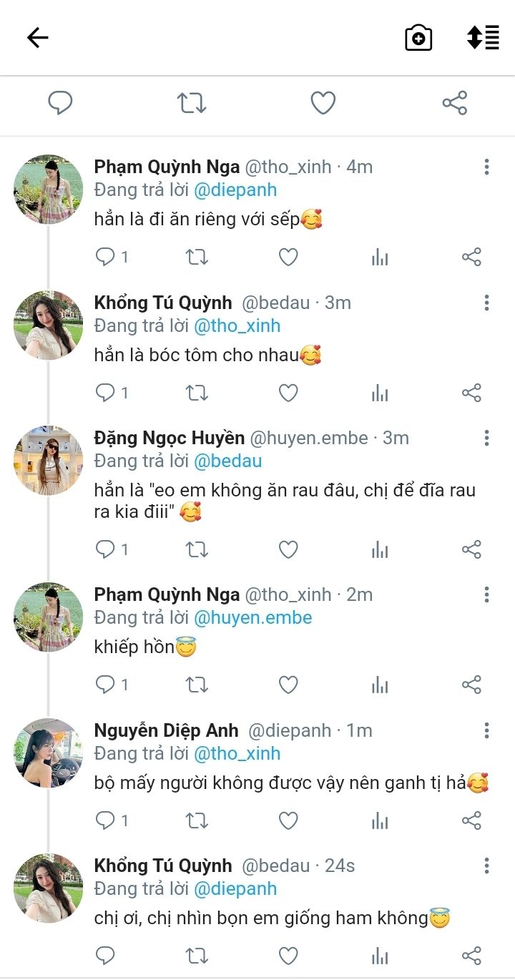Tap the camera screenshot icon
The height and width of the screenshot is (980, 515).
(x=418, y=38)
